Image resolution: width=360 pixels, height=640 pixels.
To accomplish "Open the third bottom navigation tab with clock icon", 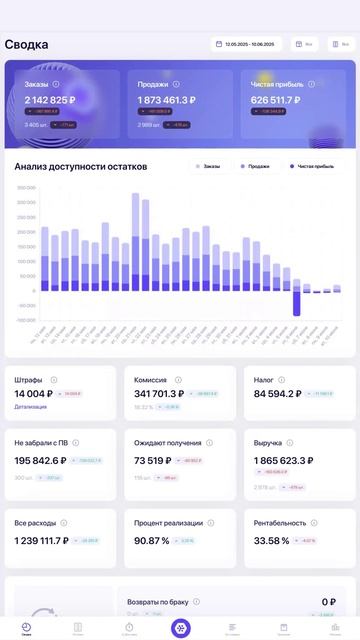I will (129, 629).
